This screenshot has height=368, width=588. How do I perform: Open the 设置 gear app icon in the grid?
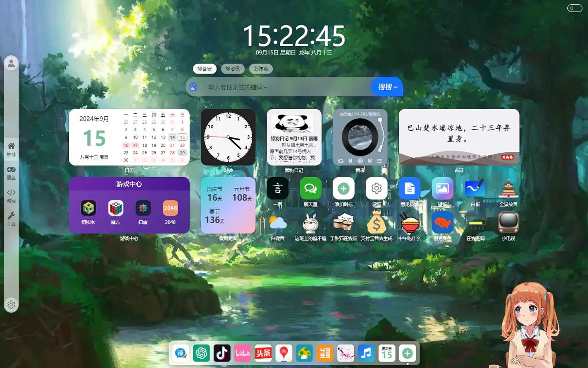(x=377, y=188)
